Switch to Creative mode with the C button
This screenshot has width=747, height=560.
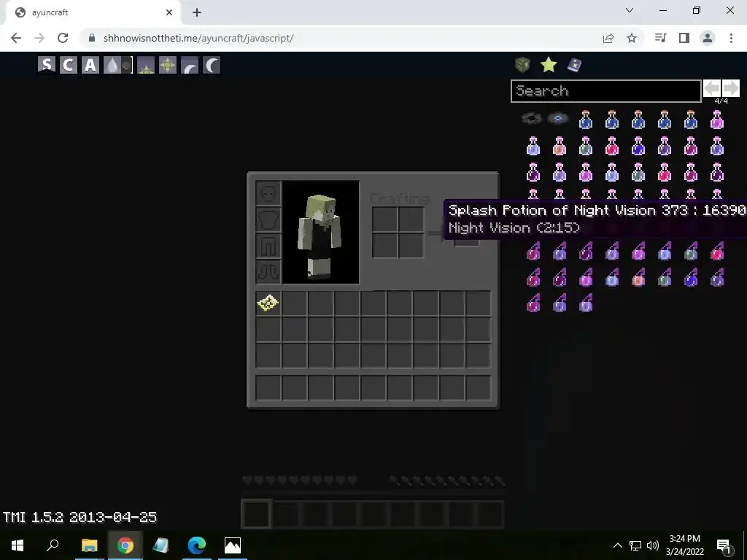click(x=68, y=65)
